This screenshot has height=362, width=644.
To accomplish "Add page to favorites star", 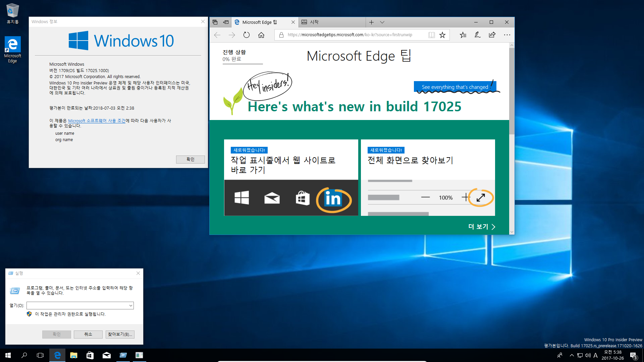I will point(442,35).
